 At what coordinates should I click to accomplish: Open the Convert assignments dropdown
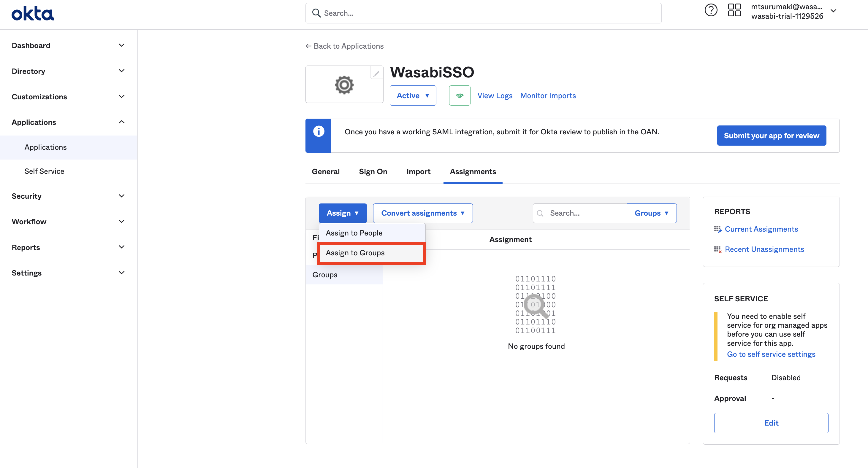pos(422,213)
